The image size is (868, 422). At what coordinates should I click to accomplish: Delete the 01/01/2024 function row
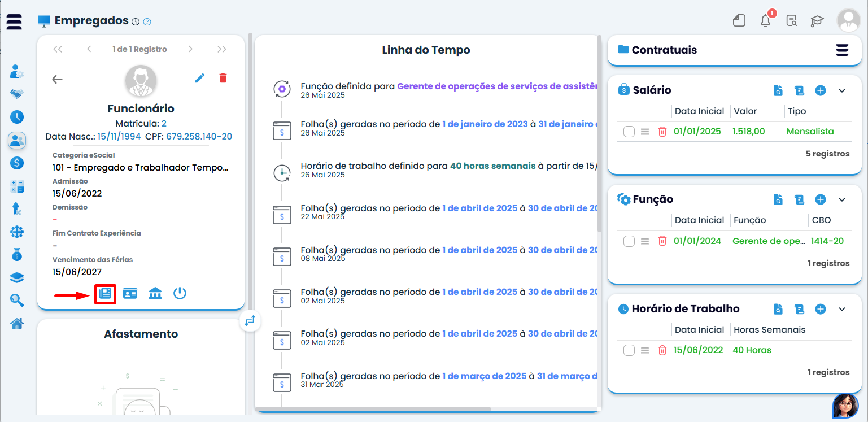click(662, 241)
